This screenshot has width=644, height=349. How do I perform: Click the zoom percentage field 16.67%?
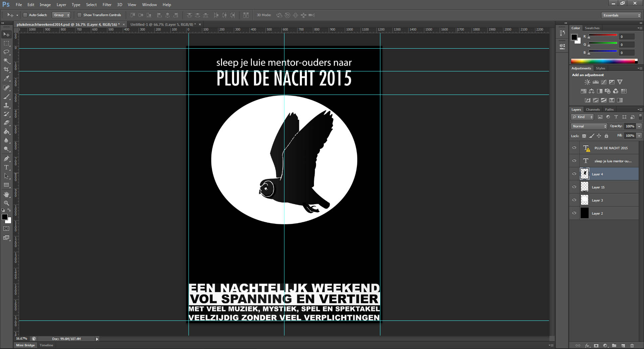pyautogui.click(x=21, y=339)
